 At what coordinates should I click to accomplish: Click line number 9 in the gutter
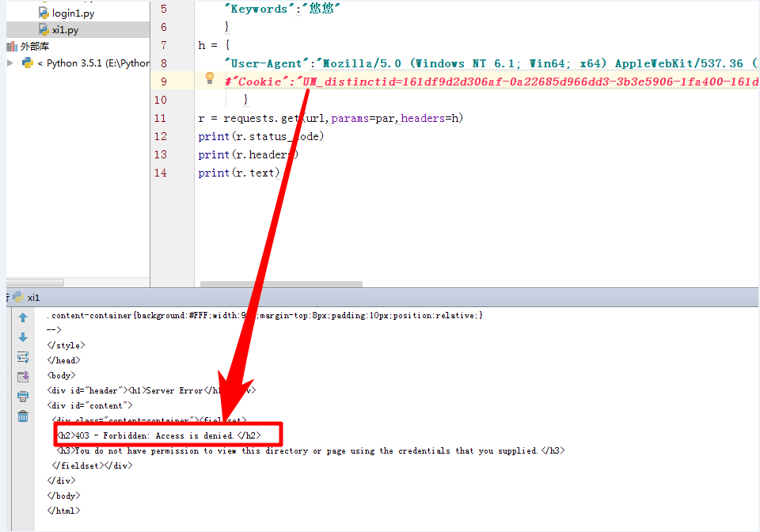[x=164, y=82]
